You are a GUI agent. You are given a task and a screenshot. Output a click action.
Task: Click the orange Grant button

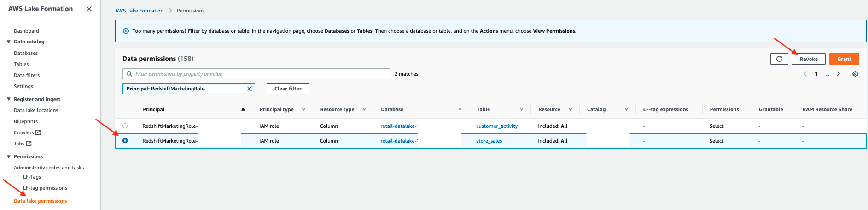click(844, 59)
